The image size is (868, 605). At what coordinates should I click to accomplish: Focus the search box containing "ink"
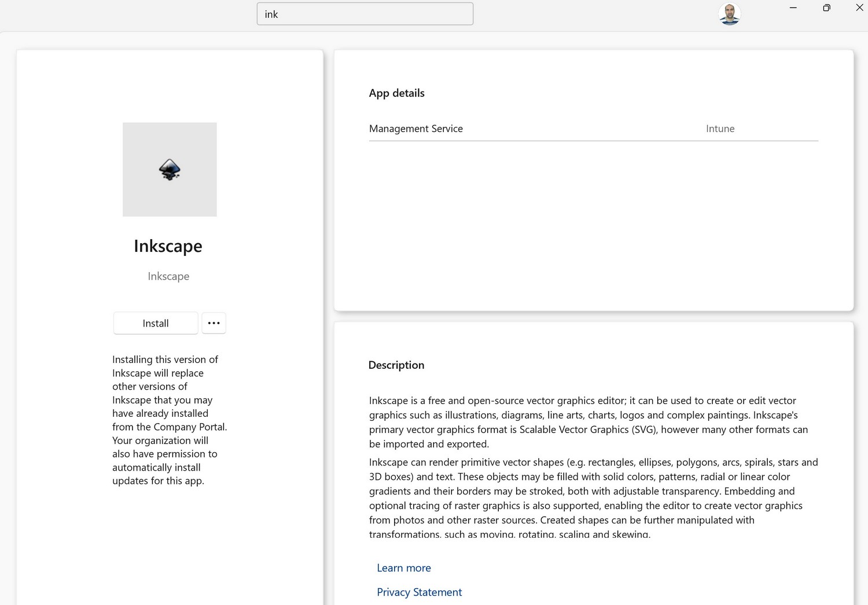point(365,14)
